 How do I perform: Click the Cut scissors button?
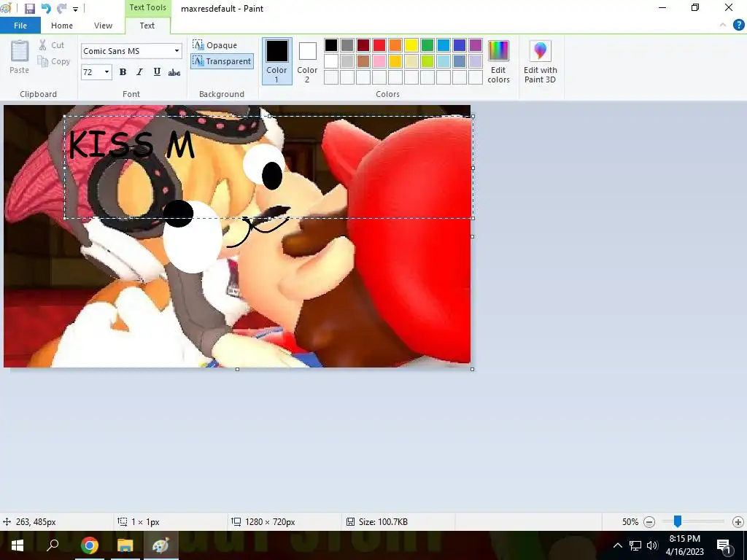pyautogui.click(x=52, y=45)
